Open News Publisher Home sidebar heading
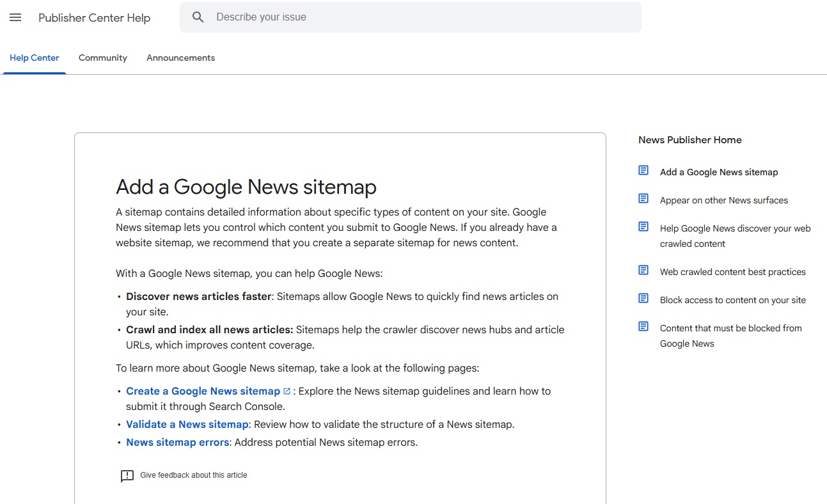The height and width of the screenshot is (504, 827). [689, 140]
